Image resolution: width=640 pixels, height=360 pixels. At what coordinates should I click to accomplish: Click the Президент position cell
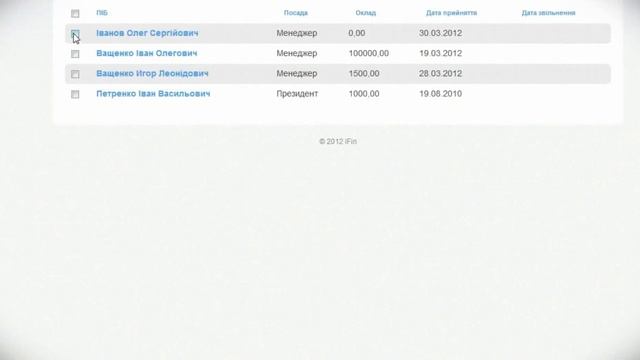pos(297,93)
